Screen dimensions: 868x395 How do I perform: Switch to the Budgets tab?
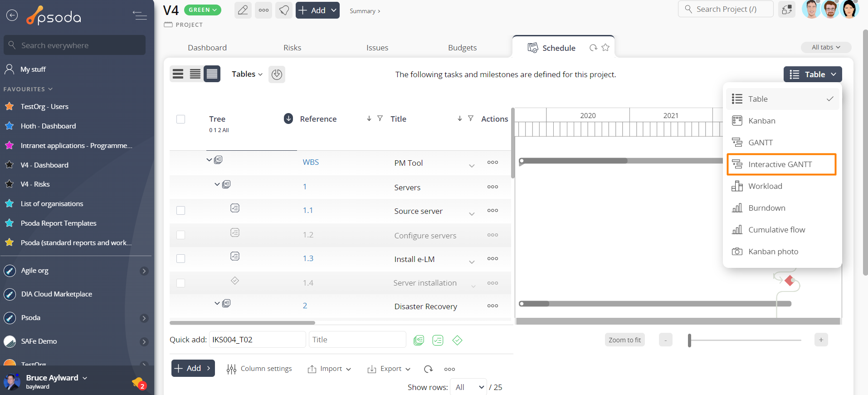462,48
